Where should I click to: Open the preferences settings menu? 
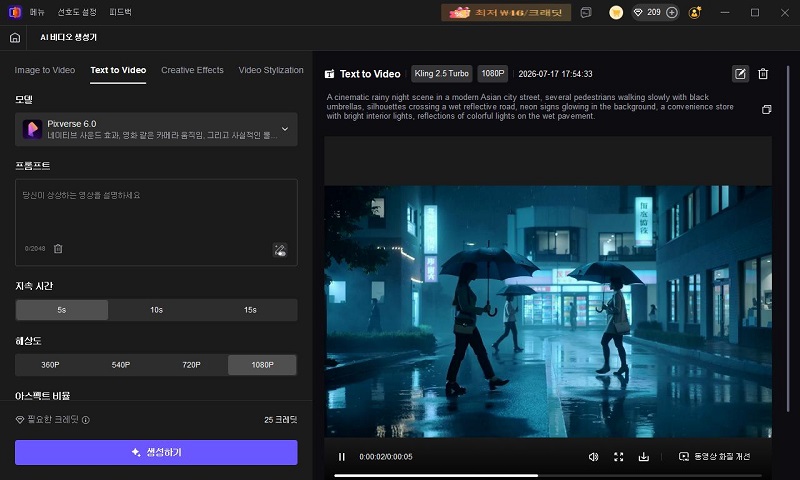click(77, 12)
